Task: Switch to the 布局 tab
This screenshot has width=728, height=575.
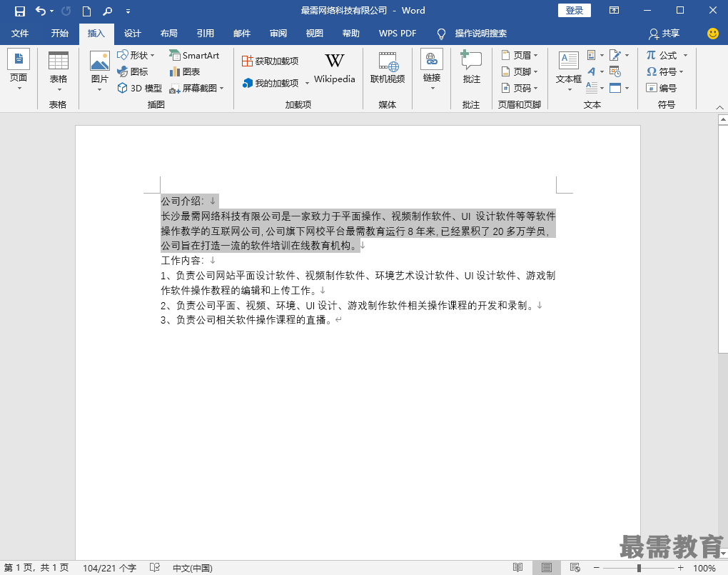Action: click(168, 34)
